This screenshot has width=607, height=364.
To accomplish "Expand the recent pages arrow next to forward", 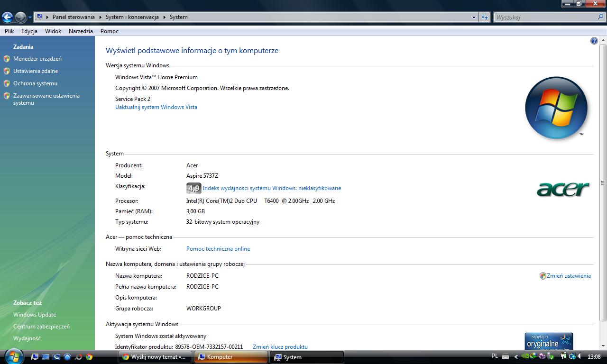I will [x=30, y=18].
